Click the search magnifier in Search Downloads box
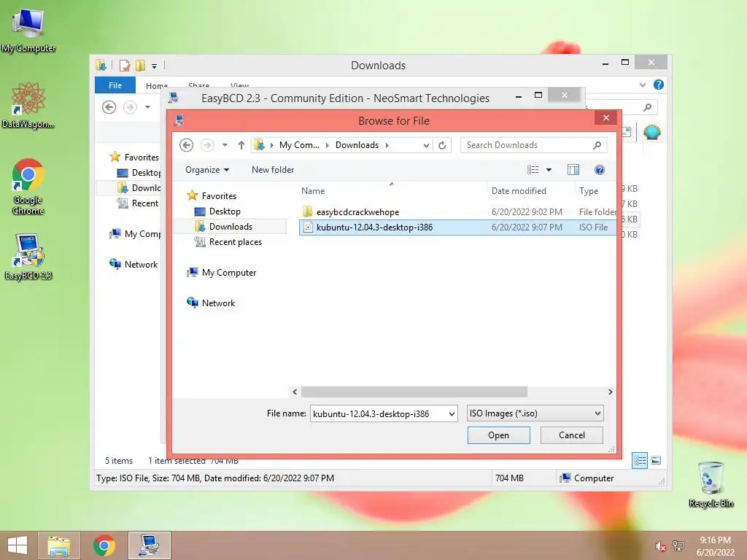Viewport: 747px width, 560px height. [x=597, y=145]
